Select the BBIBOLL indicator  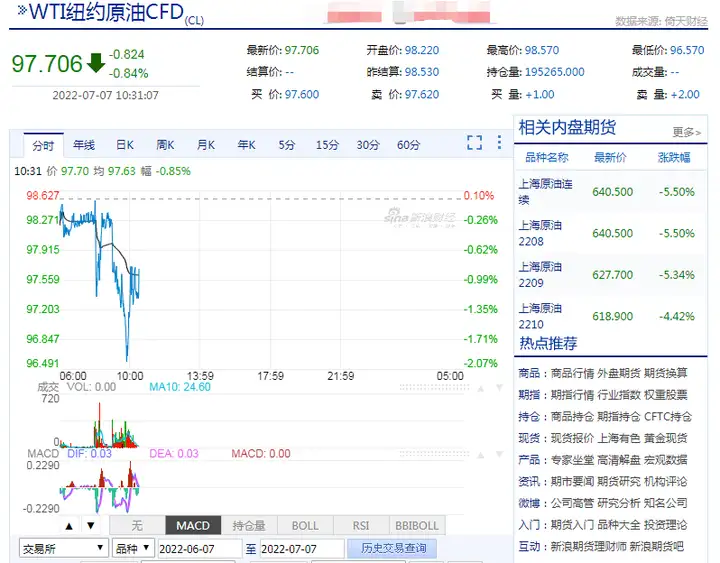[417, 525]
